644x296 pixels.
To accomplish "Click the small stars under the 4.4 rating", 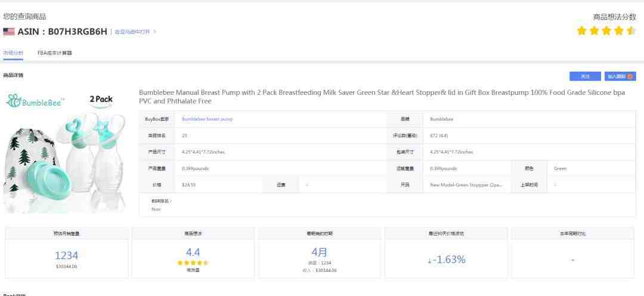I will point(193,263).
